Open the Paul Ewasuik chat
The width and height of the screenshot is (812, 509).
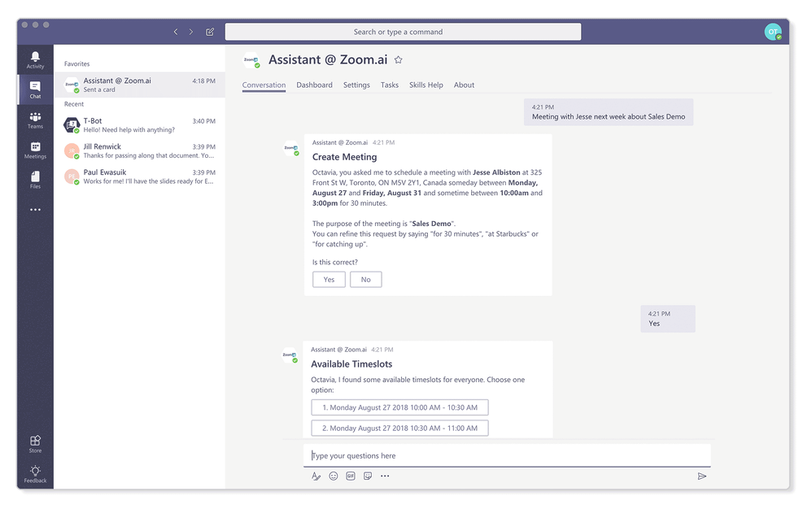140,176
